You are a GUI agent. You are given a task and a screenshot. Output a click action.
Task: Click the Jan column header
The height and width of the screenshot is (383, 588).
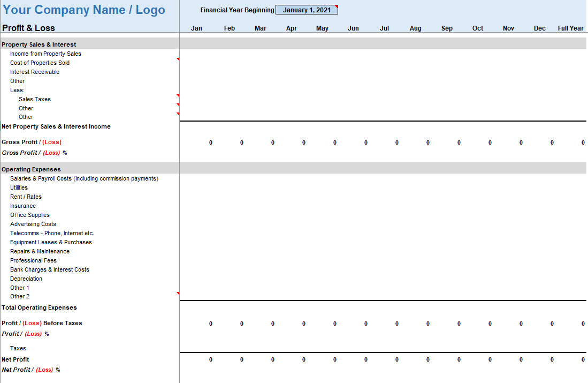point(196,28)
